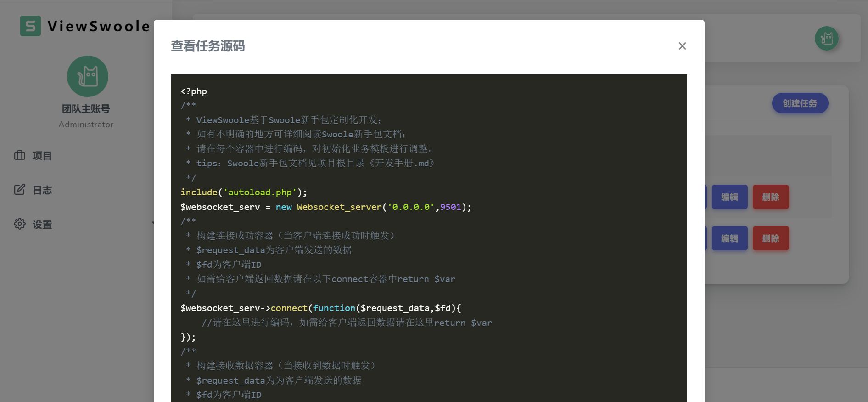
Task: Click the Administrator role label
Action: [x=86, y=125]
